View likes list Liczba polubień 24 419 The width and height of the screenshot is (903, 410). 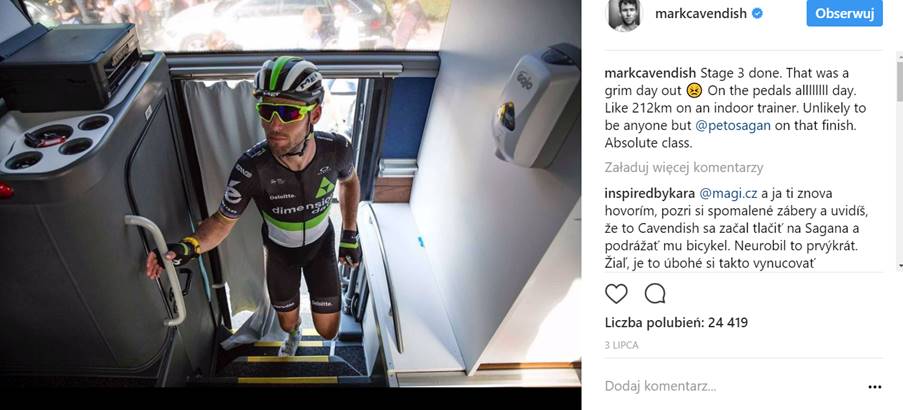pyautogui.click(x=676, y=323)
